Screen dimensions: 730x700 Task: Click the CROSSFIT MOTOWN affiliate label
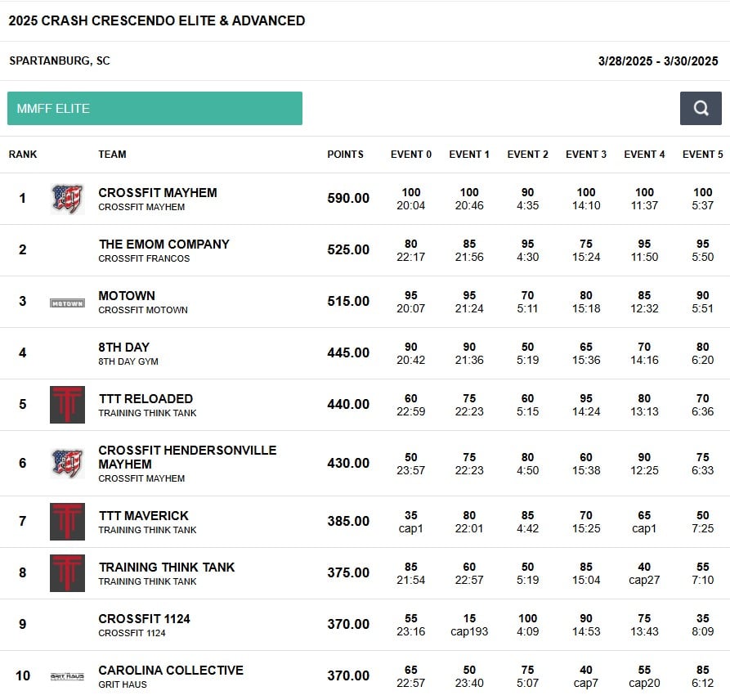pos(143,310)
